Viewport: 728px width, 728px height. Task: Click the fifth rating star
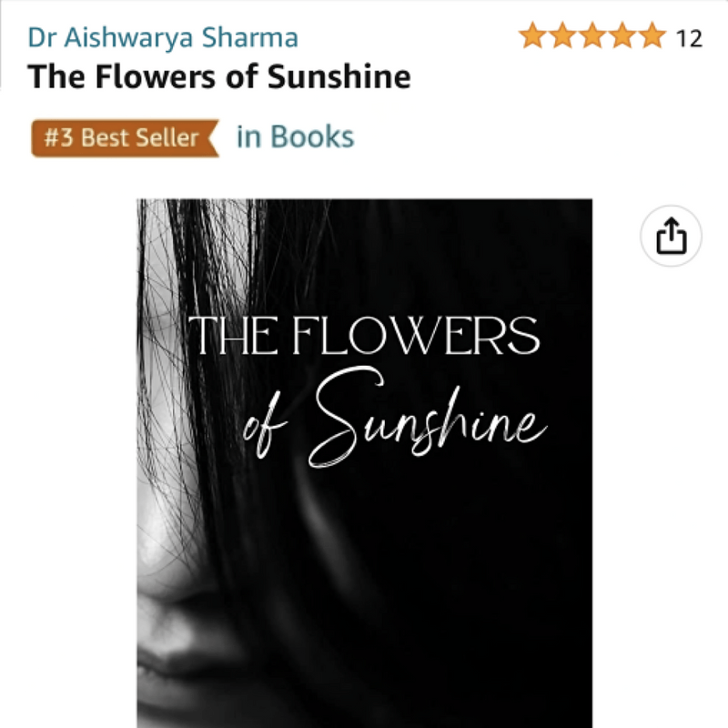pyautogui.click(x=652, y=37)
